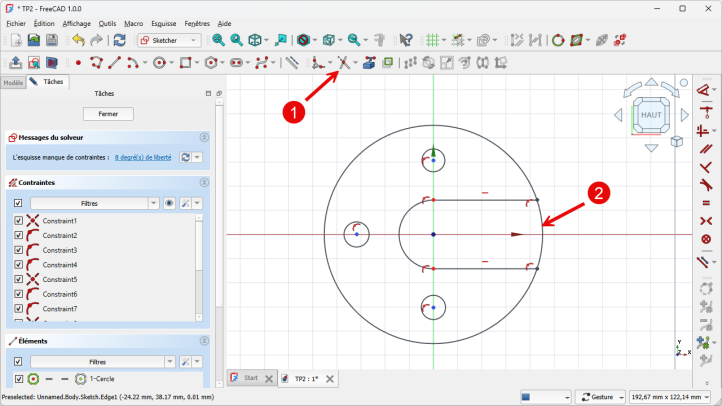Select the Trim edge tool in toolbar
Screen dimensions: 722x406
click(x=343, y=62)
